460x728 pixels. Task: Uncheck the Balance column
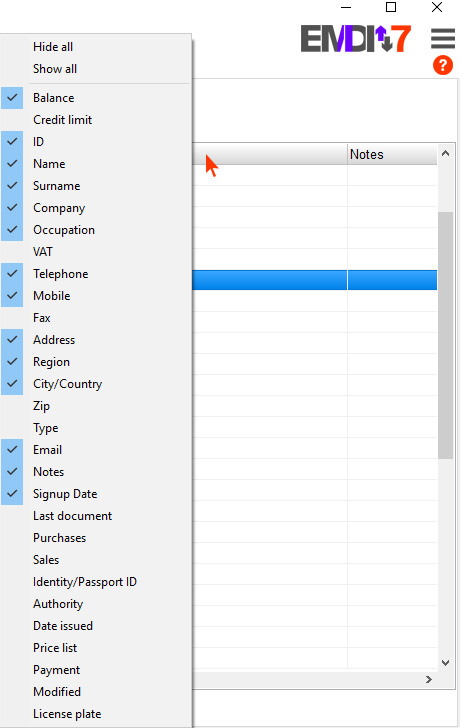pyautogui.click(x=96, y=98)
